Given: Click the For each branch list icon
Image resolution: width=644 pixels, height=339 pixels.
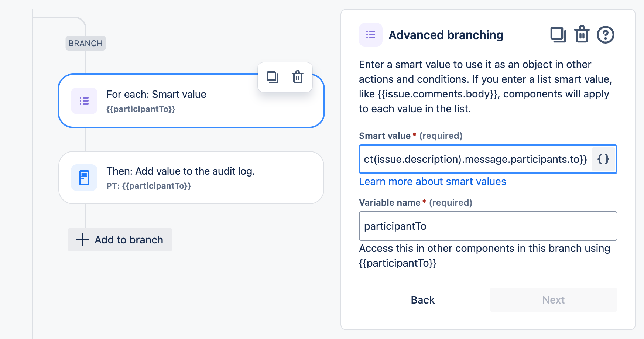Looking at the screenshot, I should 84,101.
